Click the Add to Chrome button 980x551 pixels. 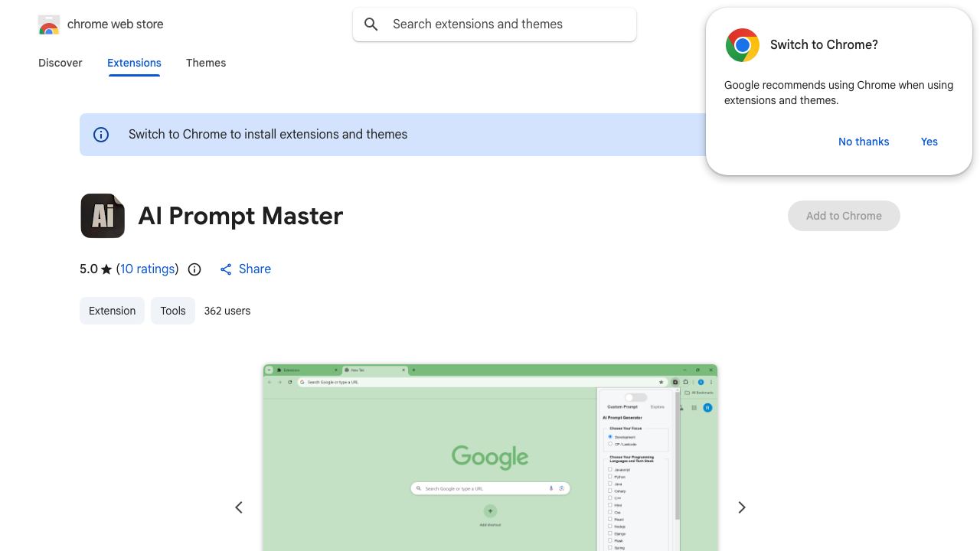point(844,216)
